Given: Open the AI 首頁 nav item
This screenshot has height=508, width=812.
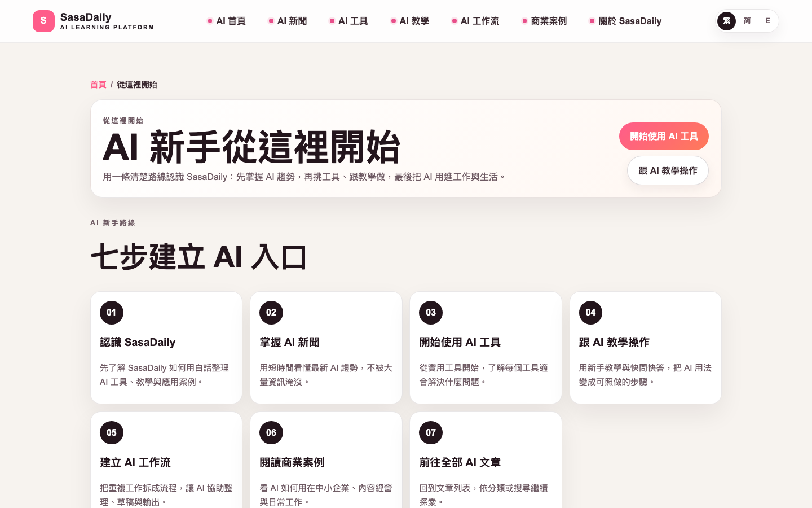Looking at the screenshot, I should (x=226, y=21).
